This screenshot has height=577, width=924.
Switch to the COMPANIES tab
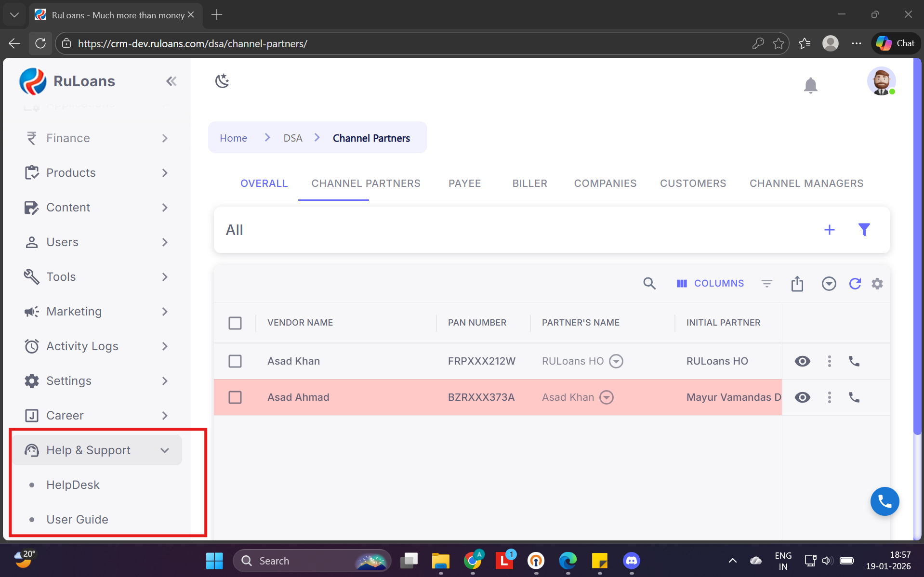605,184
